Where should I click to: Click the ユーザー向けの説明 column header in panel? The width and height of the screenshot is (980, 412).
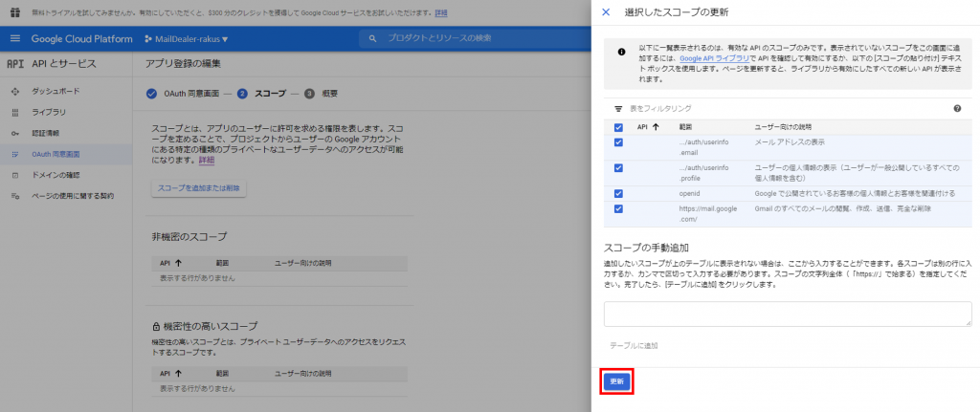coord(783,127)
